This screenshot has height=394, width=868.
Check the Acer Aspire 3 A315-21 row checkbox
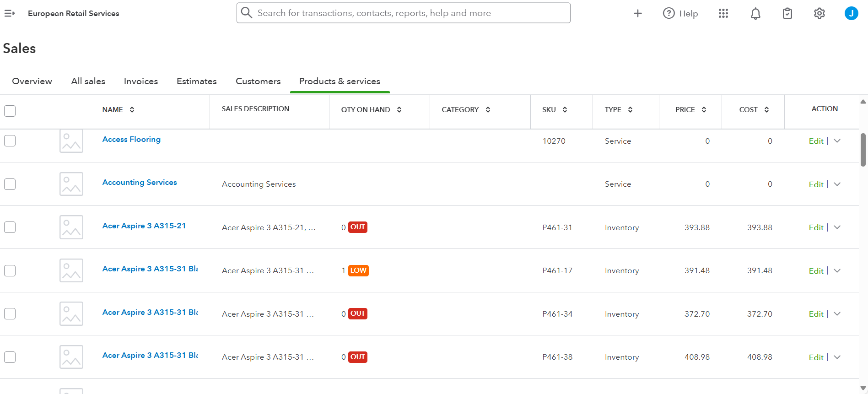[x=10, y=227]
